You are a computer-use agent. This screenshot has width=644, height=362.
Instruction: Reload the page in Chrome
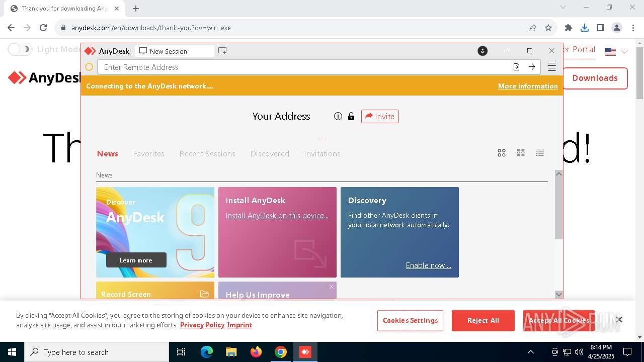click(43, 28)
